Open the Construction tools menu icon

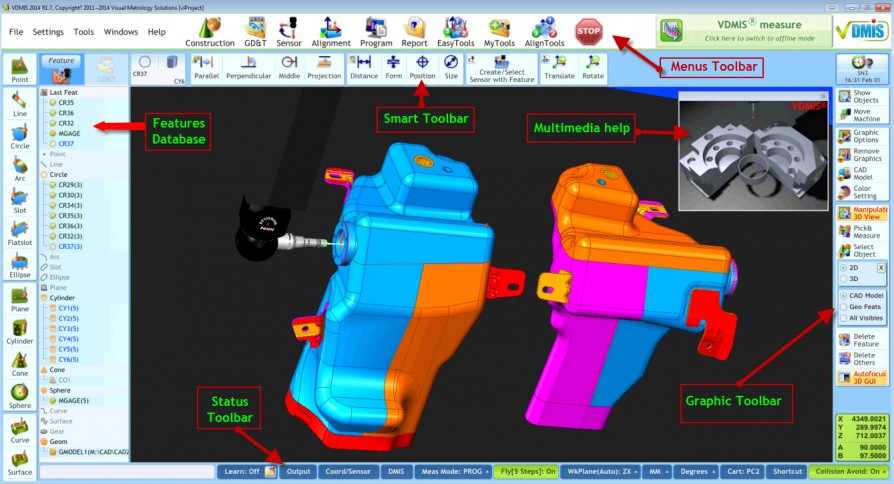coord(210,32)
